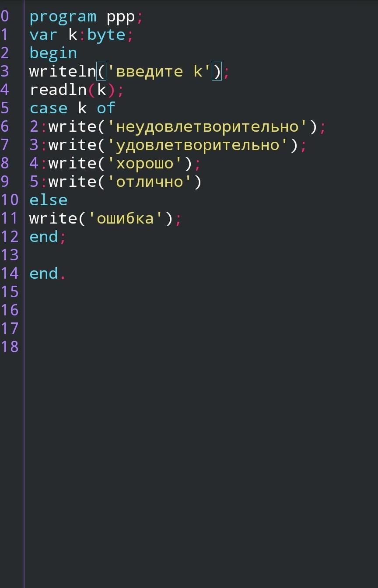Click the 'byte' type on line 1
Screen dimensions: 378x588
(x=106, y=35)
